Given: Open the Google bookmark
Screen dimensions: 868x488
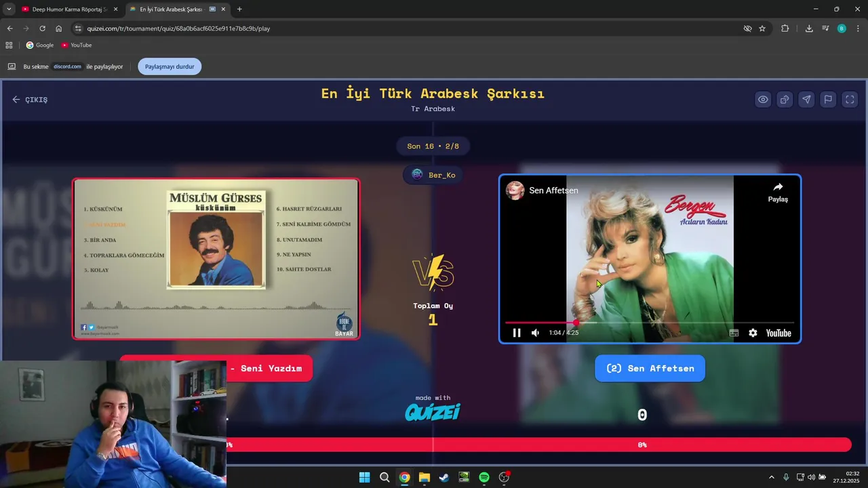Looking at the screenshot, I should 40,45.
